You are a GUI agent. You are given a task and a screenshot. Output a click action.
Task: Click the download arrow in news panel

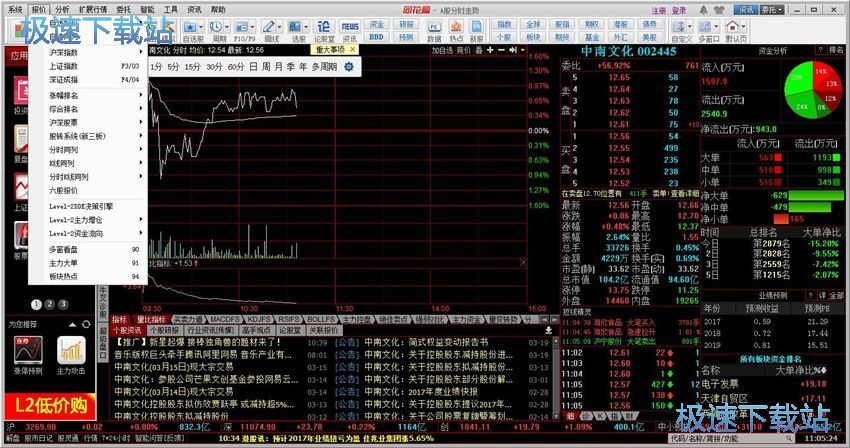pyautogui.click(x=548, y=330)
